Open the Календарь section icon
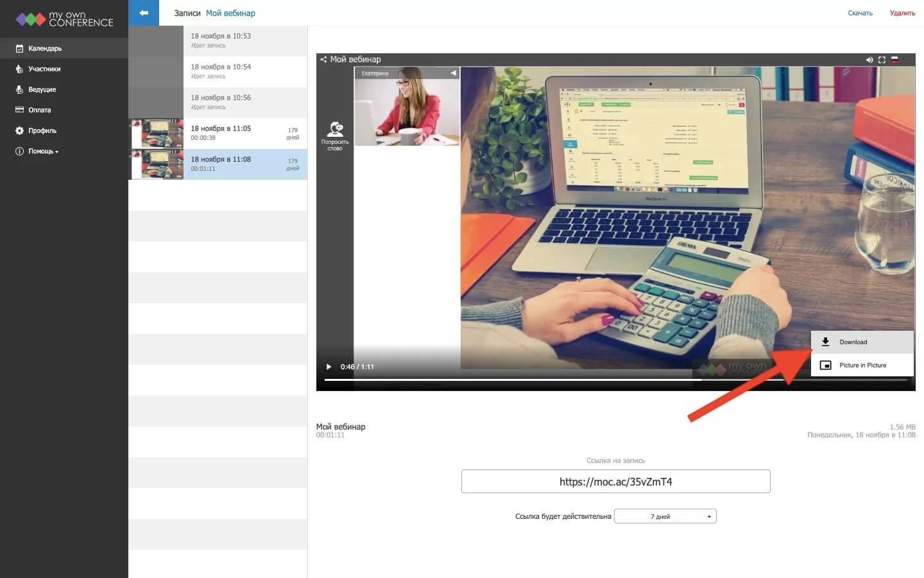The image size is (924, 578). pos(19,49)
